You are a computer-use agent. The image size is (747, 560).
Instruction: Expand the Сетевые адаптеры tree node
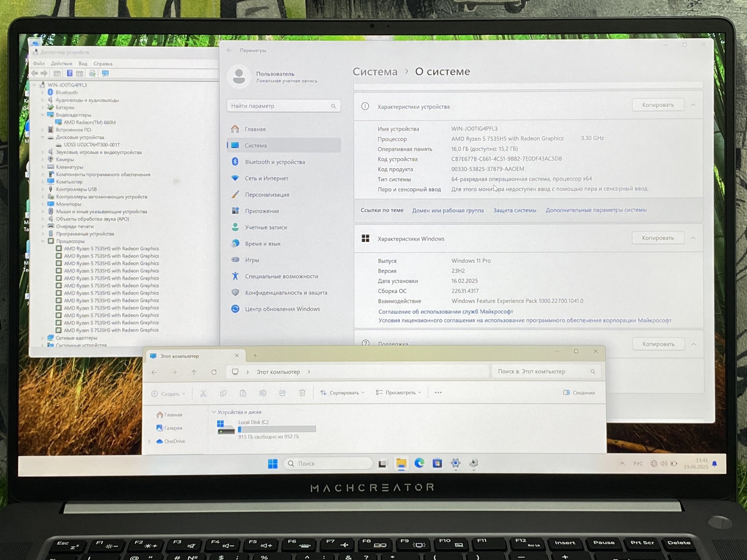pyautogui.click(x=42, y=338)
